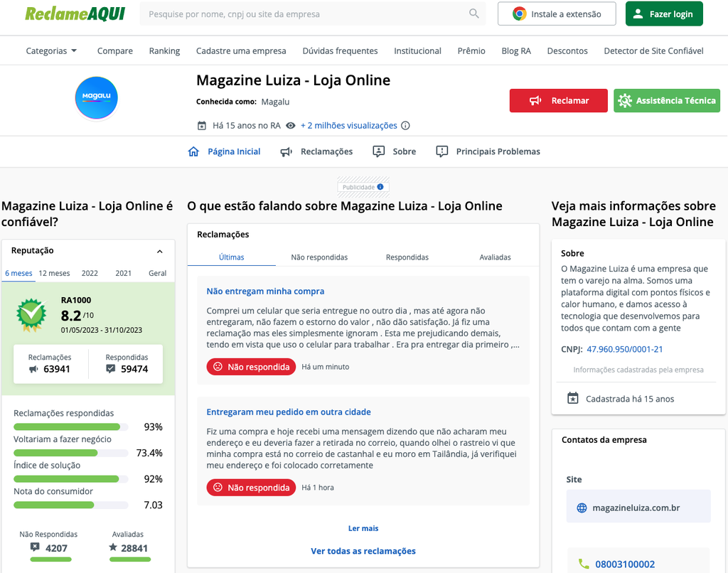The width and height of the screenshot is (728, 573).
Task: Click the Ler mais link
Action: [x=363, y=528]
